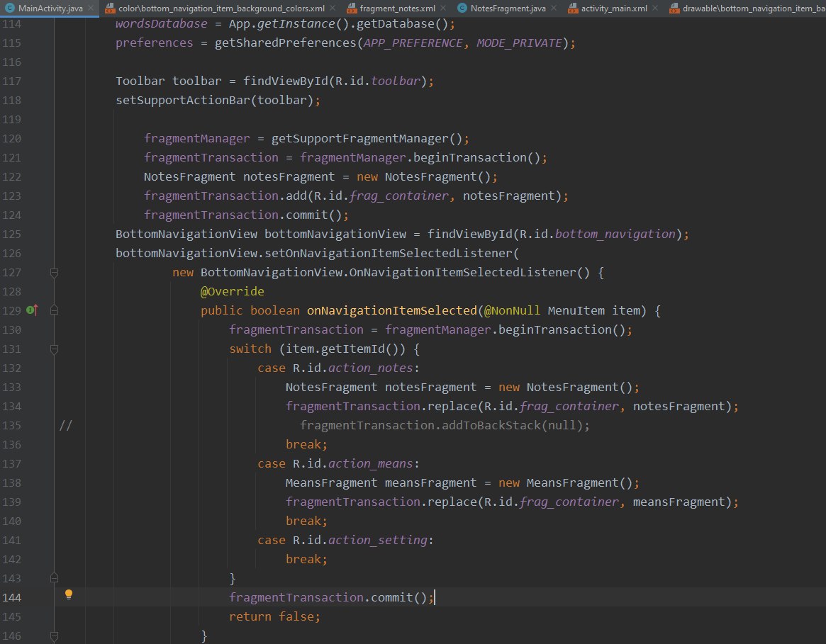The height and width of the screenshot is (644, 826).
Task: Collapse the onNavigationItemSelected method at line 129
Action: tap(54, 311)
